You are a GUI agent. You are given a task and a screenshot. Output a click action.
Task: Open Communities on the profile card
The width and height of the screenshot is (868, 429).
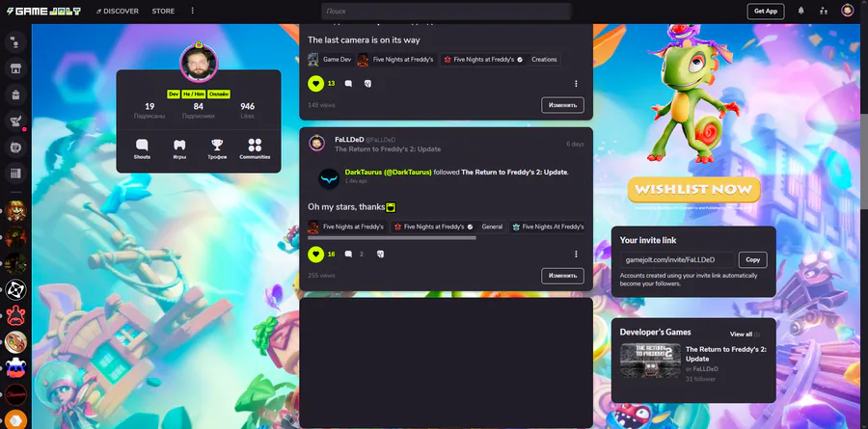coord(255,149)
